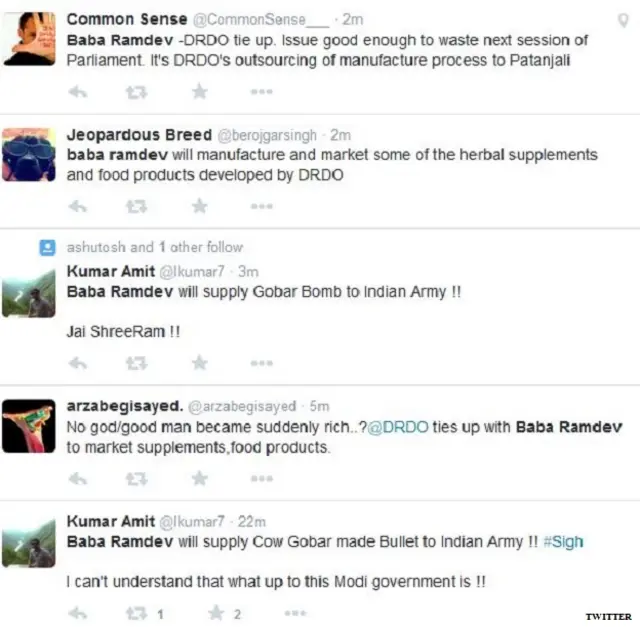The height and width of the screenshot is (627, 640).
Task: Open the @DRDO mention link
Action: 398,427
